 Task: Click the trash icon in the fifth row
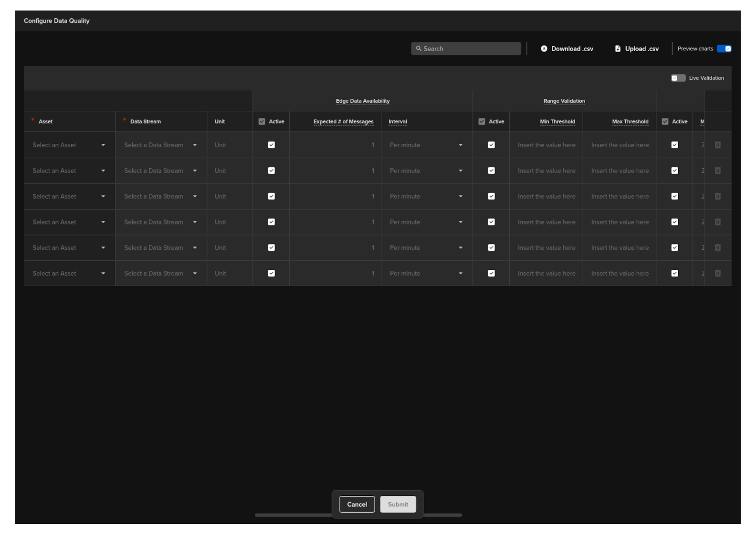(x=717, y=247)
